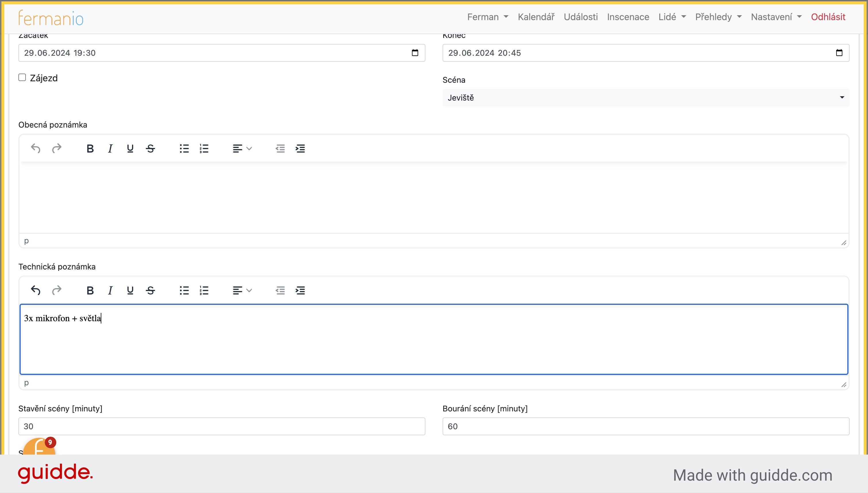This screenshot has width=868, height=493.
Task: Expand the Nastavení menu
Action: (776, 17)
